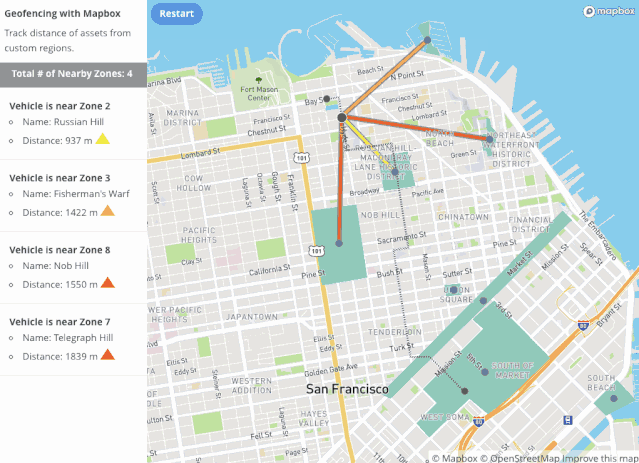Click the tree icon above Fort Mason Center
This screenshot has height=463, width=639.
258,80
